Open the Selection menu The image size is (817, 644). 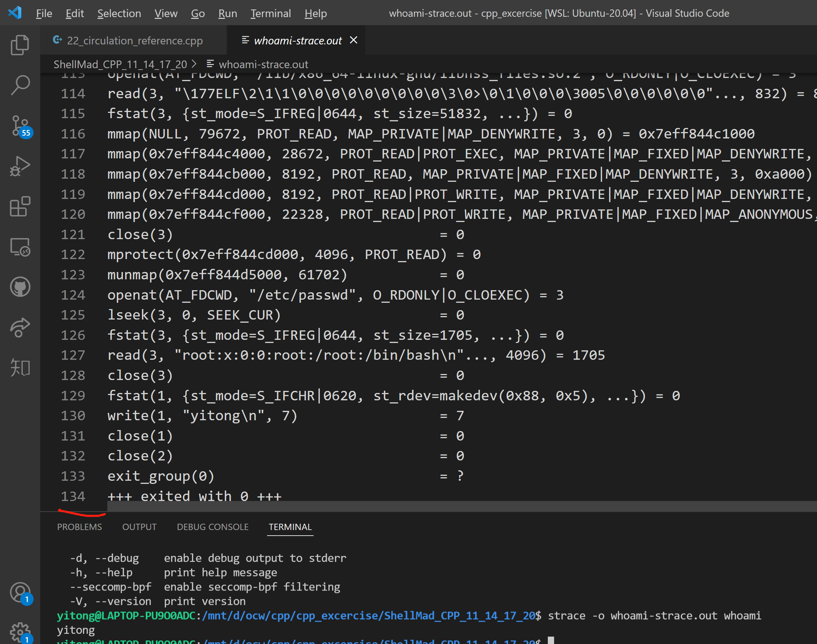point(119,14)
